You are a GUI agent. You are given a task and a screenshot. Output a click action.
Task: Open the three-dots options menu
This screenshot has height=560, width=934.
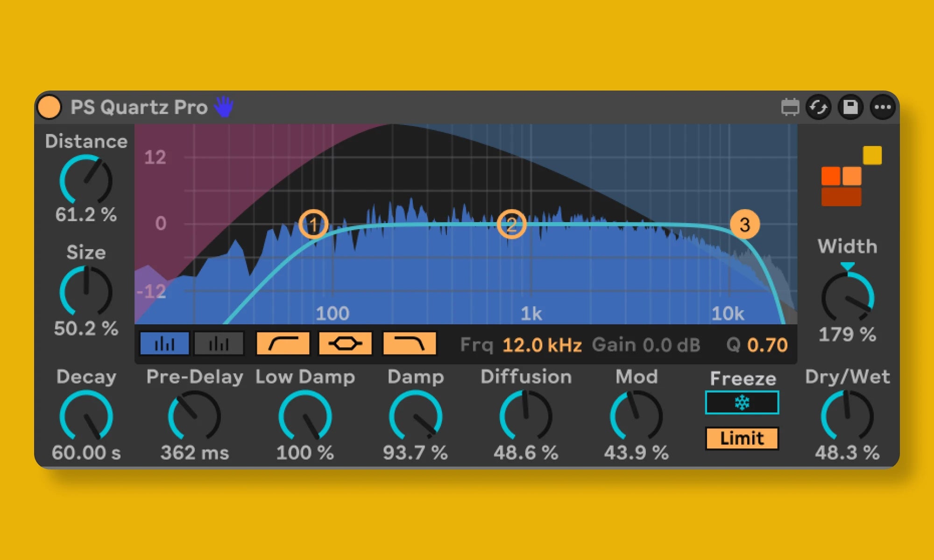(882, 107)
